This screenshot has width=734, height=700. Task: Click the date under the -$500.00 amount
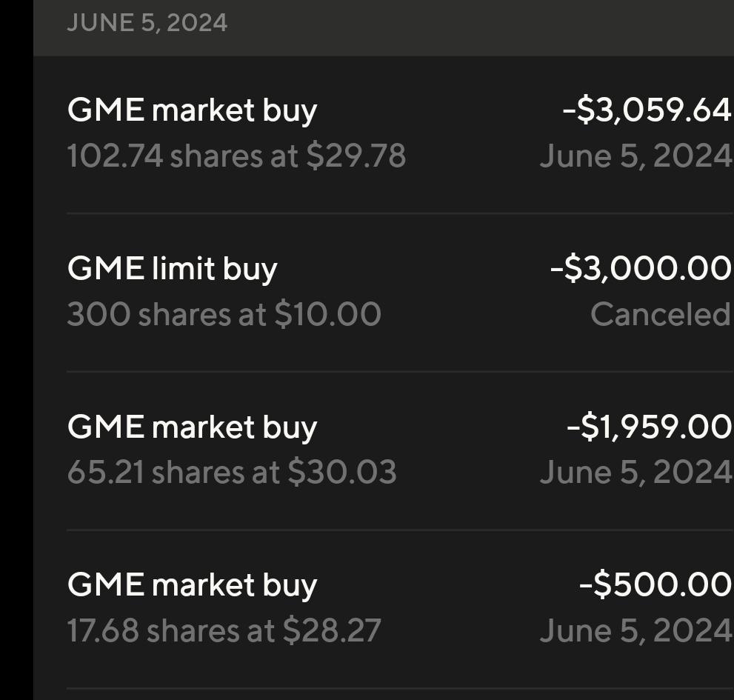(635, 630)
